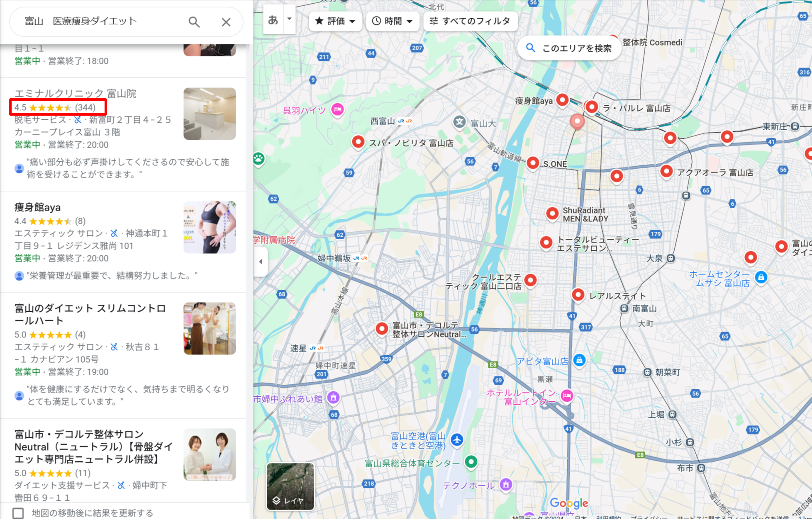The width and height of the screenshot is (812, 519).
Task: Click the トータルビューティーエステサロン map pin
Action: coord(546,243)
